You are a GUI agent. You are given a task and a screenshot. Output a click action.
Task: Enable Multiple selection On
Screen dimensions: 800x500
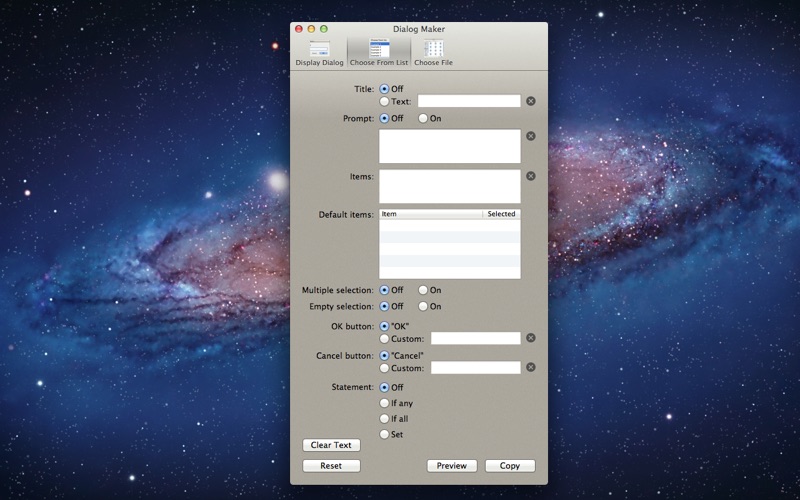coord(423,290)
